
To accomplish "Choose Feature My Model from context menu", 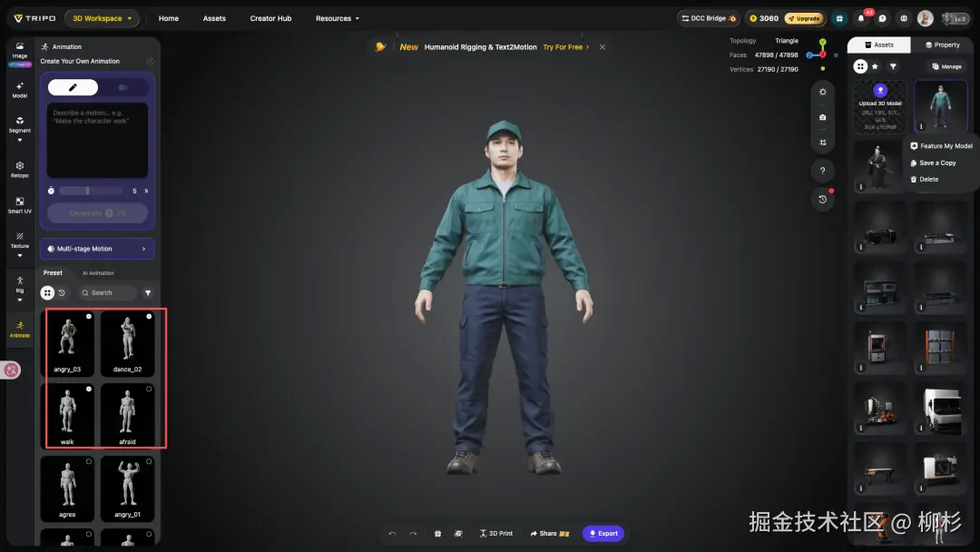I will coord(941,145).
